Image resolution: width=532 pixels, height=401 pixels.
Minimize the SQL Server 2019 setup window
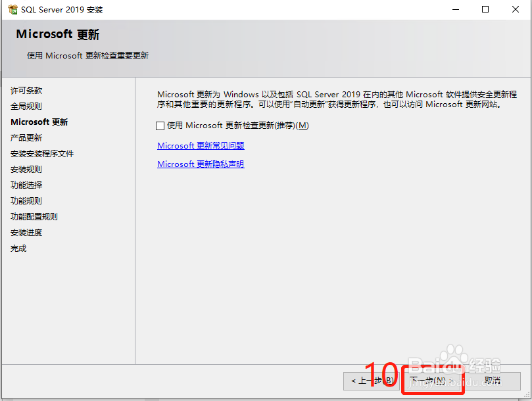456,9
